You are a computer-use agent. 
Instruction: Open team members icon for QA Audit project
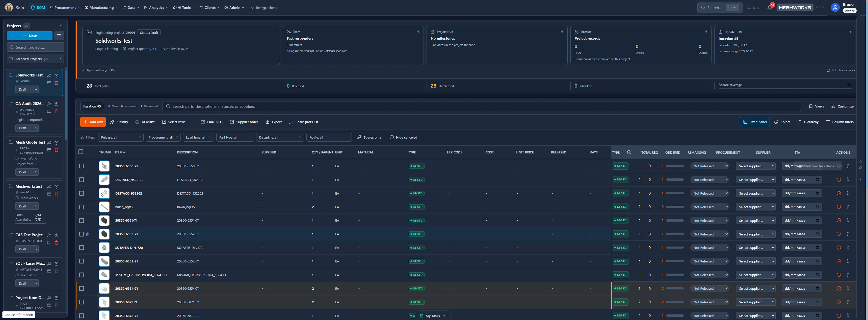click(x=49, y=104)
